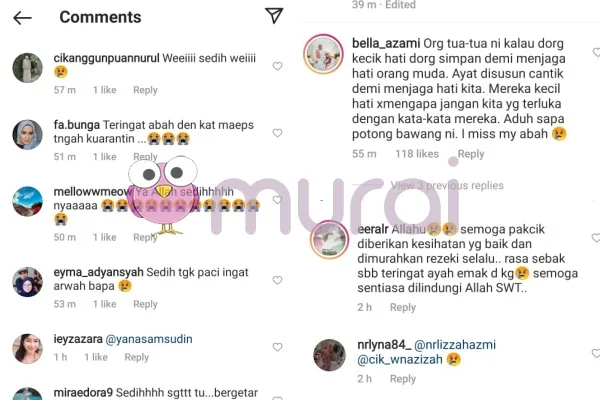600x400 pixels.
Task: Open bella_azami's profile picture
Action: pos(324,54)
